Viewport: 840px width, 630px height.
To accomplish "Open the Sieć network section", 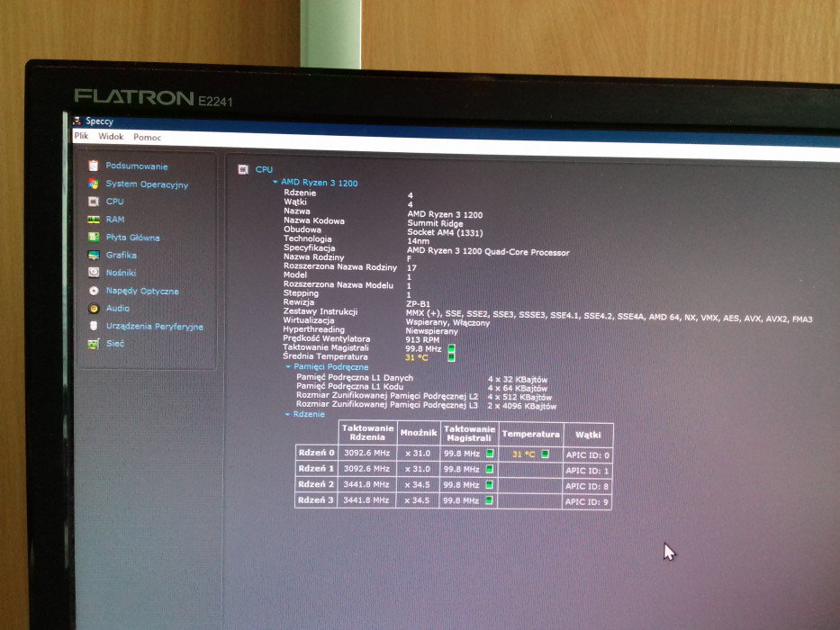I will (115, 344).
